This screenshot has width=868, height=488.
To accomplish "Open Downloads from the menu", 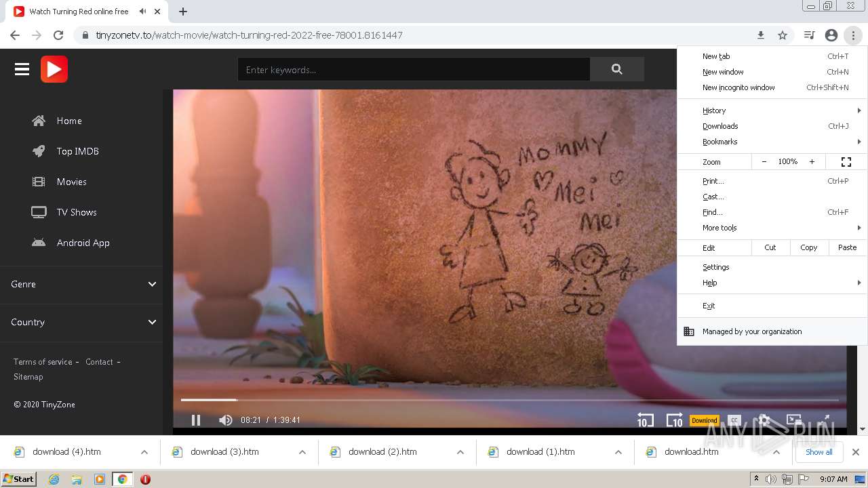I will click(x=772, y=126).
